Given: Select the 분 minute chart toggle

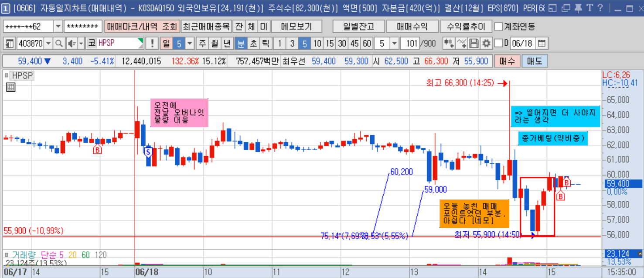Looking at the screenshot, I should [240, 44].
